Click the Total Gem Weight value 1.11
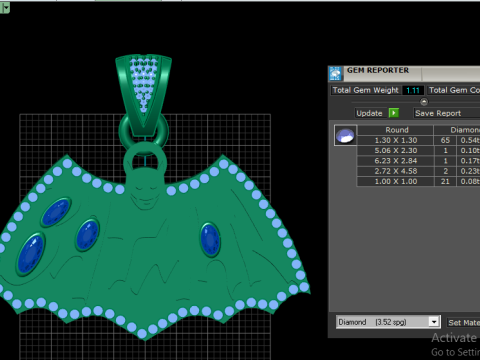 coord(413,90)
